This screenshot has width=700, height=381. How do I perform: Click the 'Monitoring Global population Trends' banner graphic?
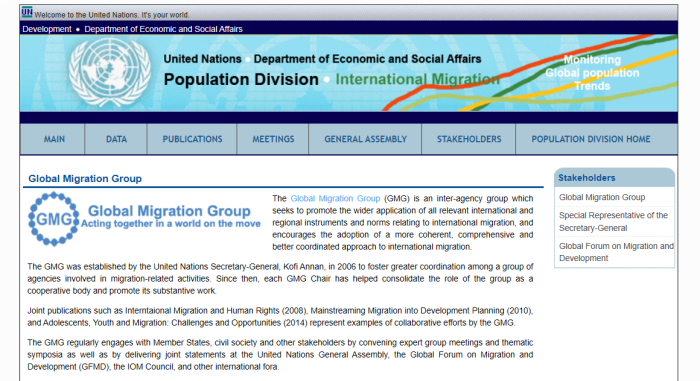click(592, 73)
